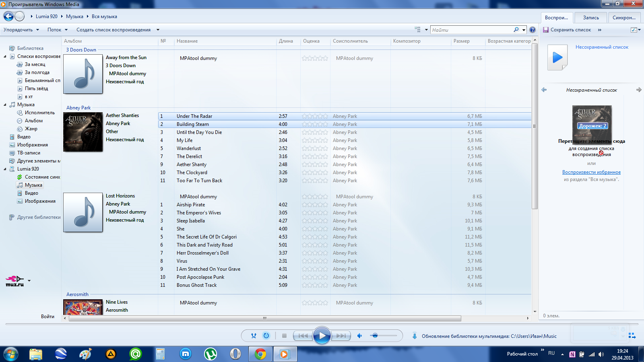Switch to the Синхронизация tab
Image resolution: width=644 pixels, height=362 pixels.
click(x=624, y=18)
